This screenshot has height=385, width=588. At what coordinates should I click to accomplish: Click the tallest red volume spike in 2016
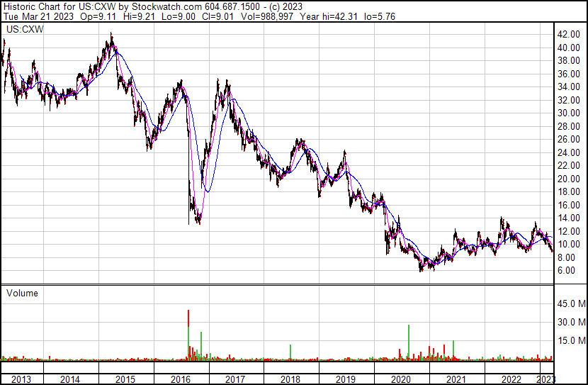(x=188, y=333)
